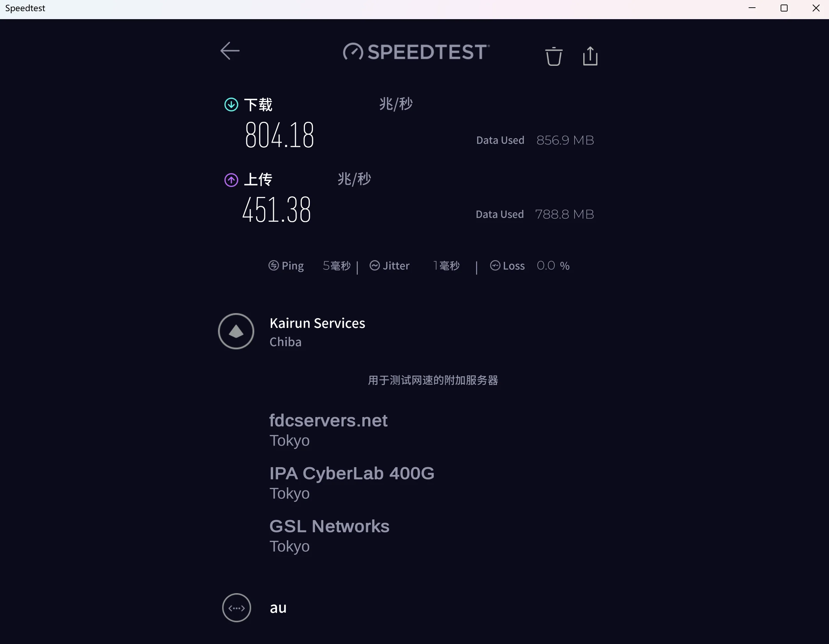The height and width of the screenshot is (644, 829).
Task: Click the Kairun Services server icon
Action: pos(236,331)
